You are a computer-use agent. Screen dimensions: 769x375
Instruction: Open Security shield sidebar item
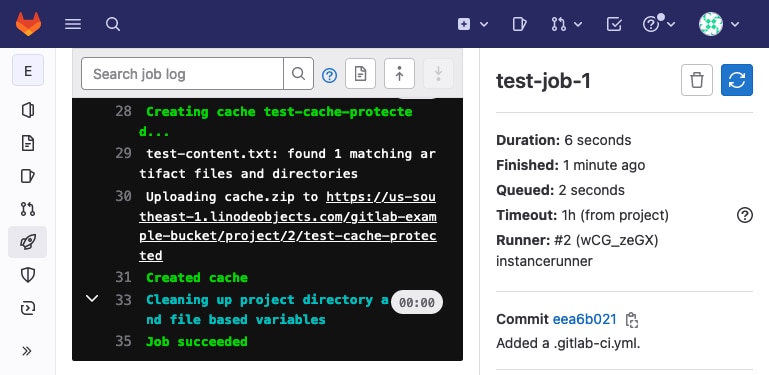[x=27, y=275]
